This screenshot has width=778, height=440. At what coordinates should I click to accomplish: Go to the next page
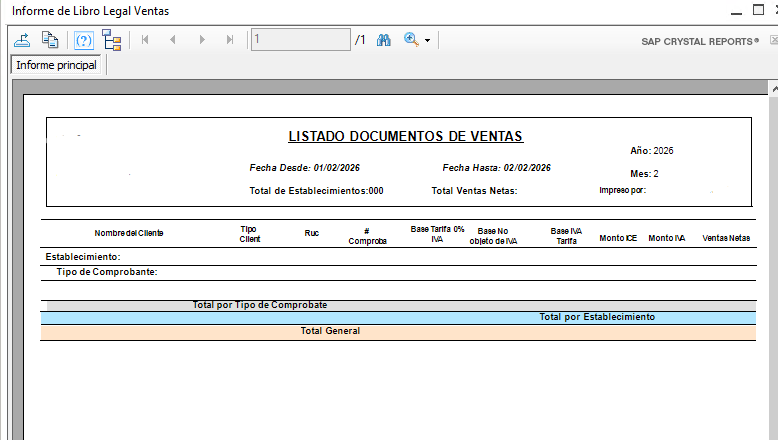(202, 40)
